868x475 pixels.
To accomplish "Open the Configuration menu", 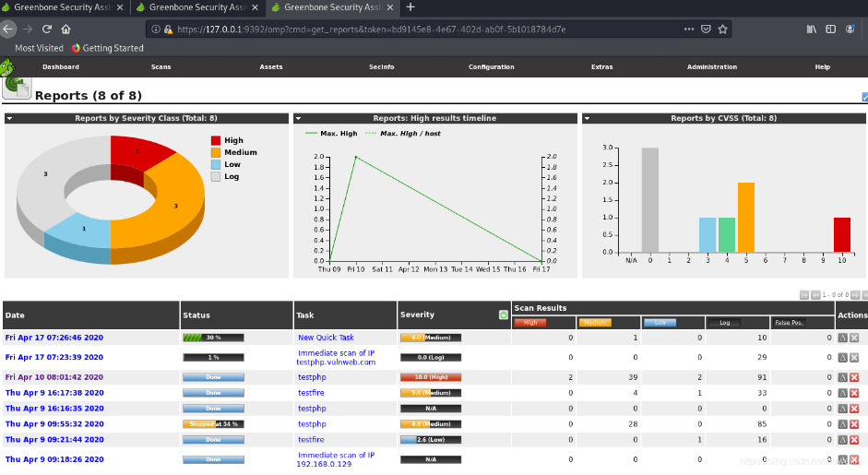I will (492, 67).
